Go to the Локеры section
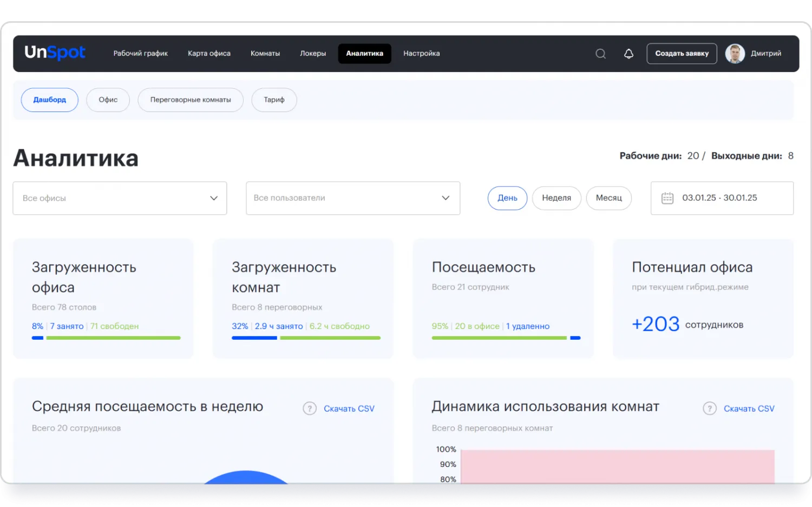Image resolution: width=812 pixels, height=507 pixels. [313, 54]
